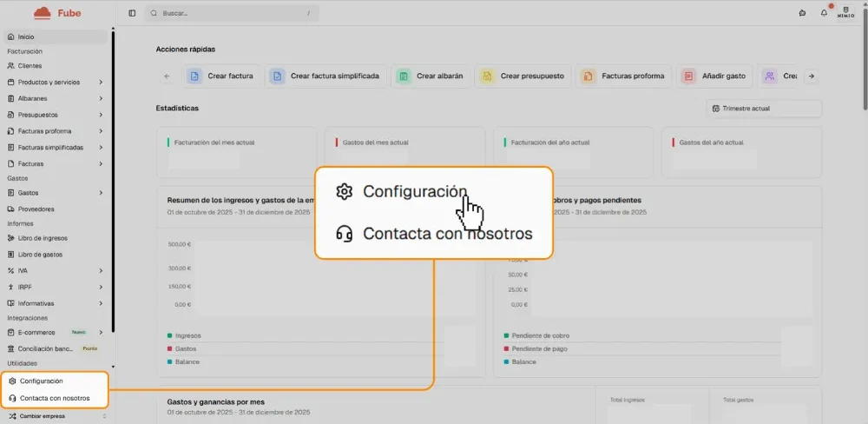
Task: Click the Crear factura quick action
Action: [x=222, y=76]
